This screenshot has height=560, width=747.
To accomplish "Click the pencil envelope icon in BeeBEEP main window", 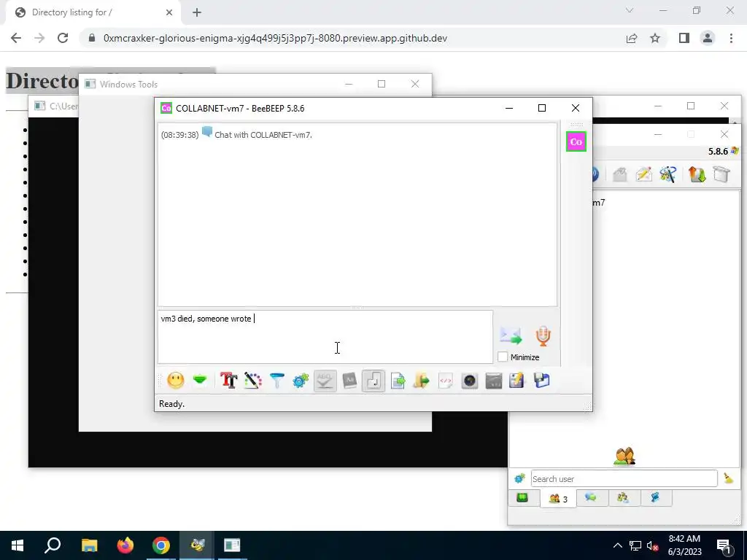I will [x=643, y=174].
